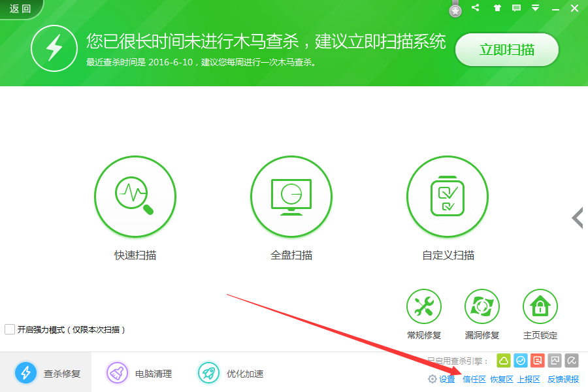Open 漏洞修复 vulnerability repair tool
This screenshot has height=392, width=588.
[x=482, y=306]
